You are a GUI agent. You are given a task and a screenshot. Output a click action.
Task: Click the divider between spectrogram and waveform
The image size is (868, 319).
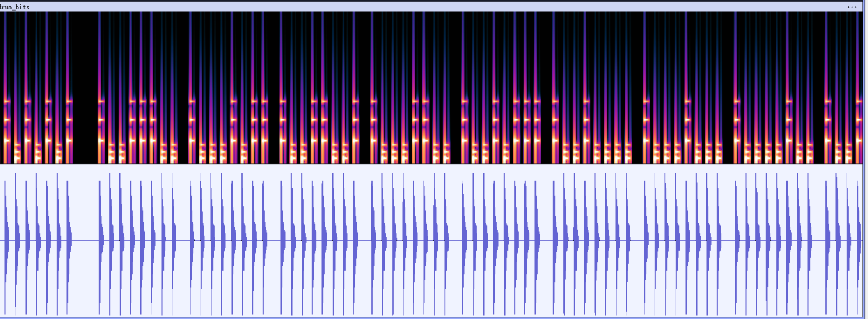[429, 164]
